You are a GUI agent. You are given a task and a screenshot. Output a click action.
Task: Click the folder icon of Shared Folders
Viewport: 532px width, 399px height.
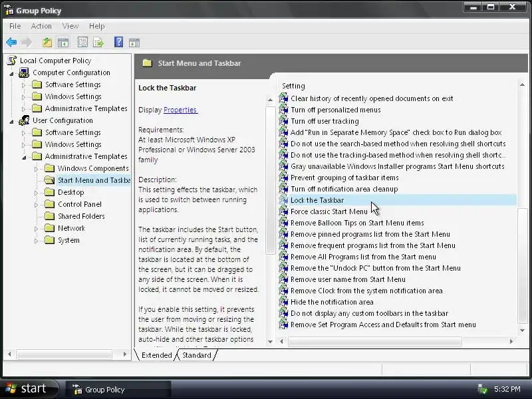(49, 215)
